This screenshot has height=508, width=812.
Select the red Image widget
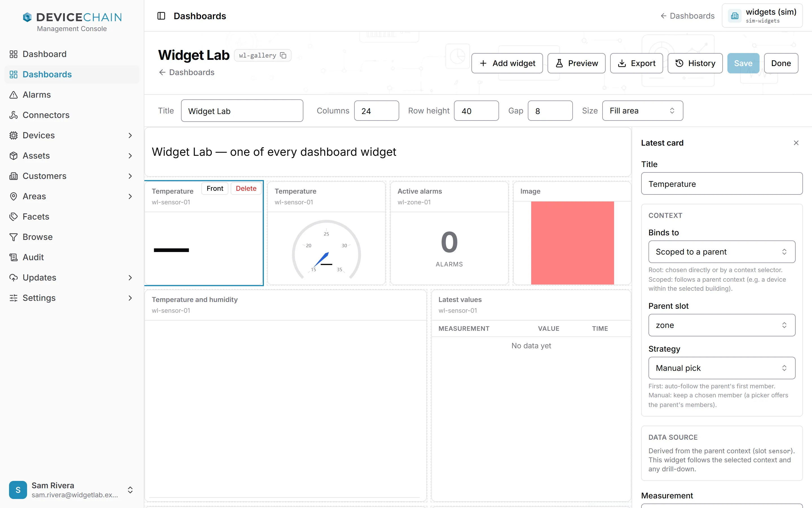572,233
